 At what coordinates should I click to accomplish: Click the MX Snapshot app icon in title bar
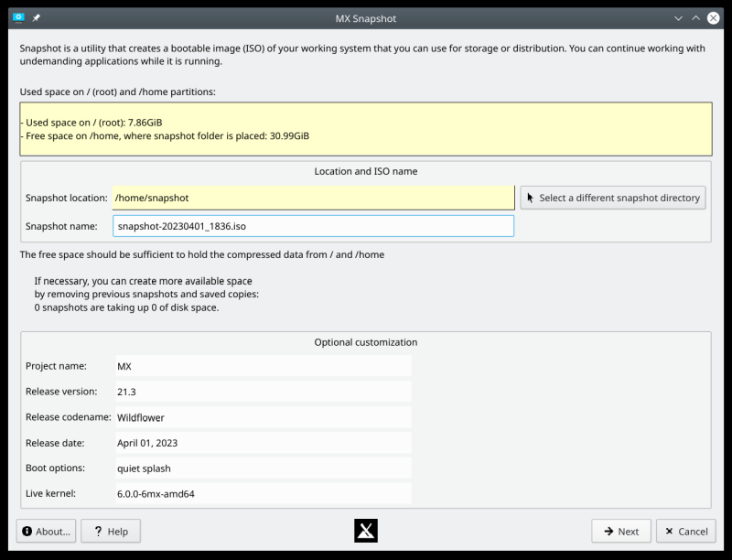[x=18, y=17]
